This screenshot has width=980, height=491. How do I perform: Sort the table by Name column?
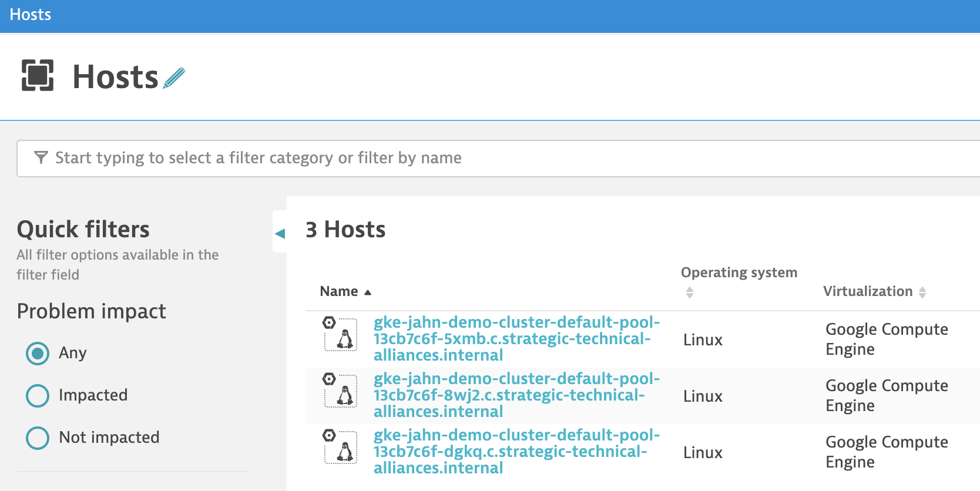pos(345,291)
